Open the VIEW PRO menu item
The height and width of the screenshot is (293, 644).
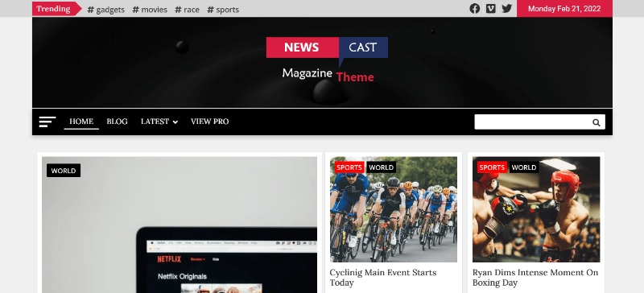(x=209, y=122)
